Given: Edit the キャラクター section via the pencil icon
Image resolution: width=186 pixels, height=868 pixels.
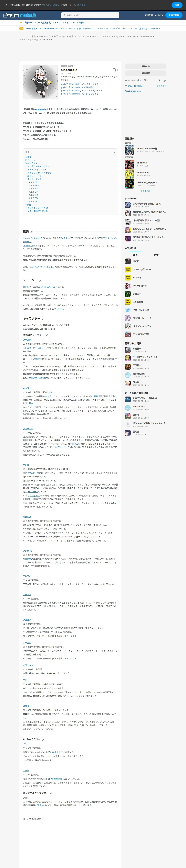Looking at the screenshot, I should click(x=43, y=319).
